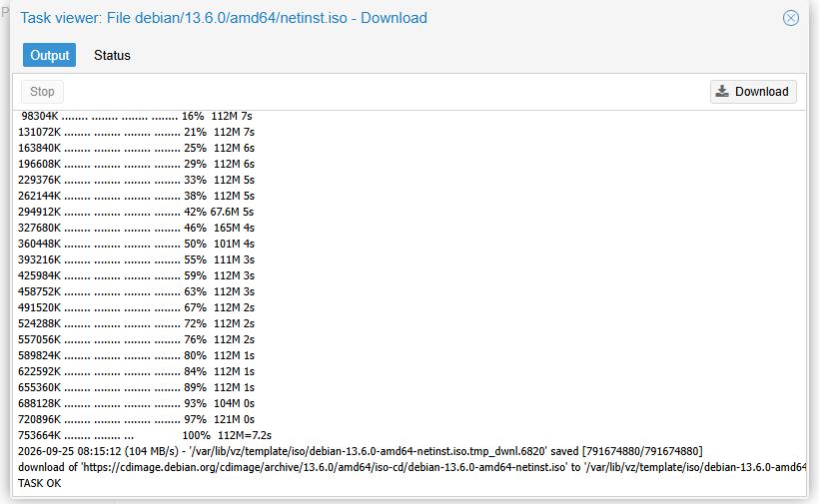Select the log line starting 196608K
This screenshot has width=819, height=504.
[x=136, y=164]
